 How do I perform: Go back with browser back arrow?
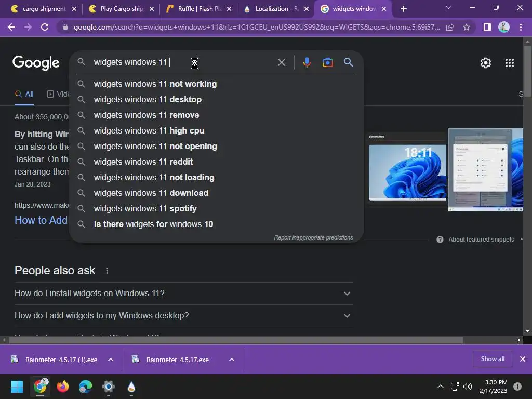(x=11, y=27)
